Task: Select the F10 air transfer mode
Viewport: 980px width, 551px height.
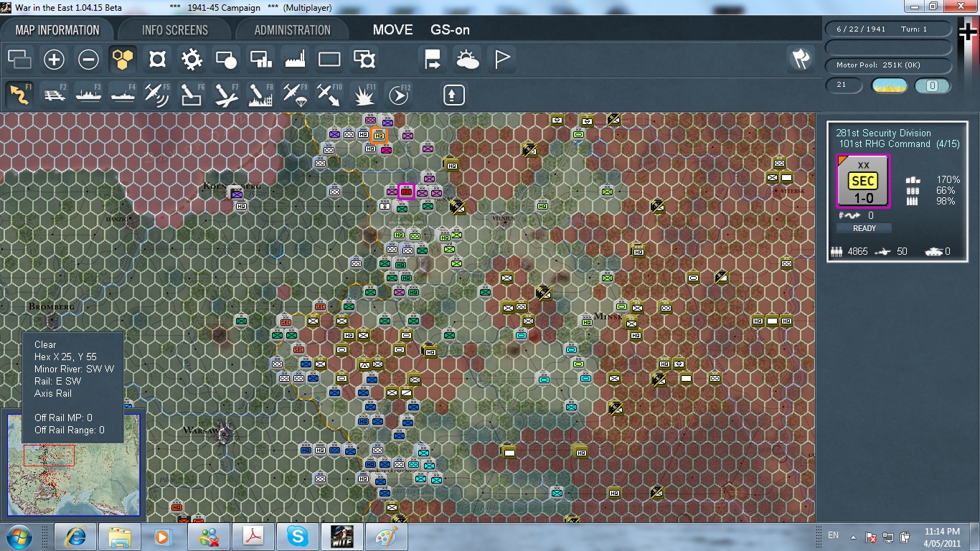Action: [329, 94]
